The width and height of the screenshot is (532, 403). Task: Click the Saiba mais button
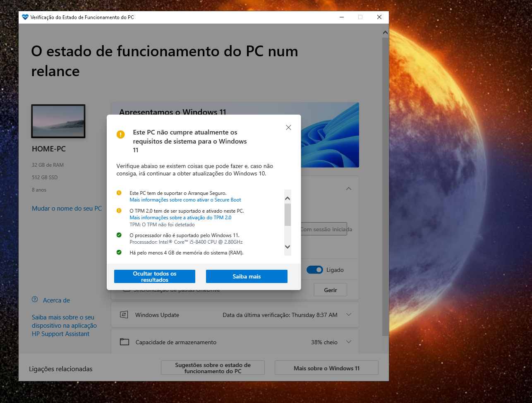point(247,276)
